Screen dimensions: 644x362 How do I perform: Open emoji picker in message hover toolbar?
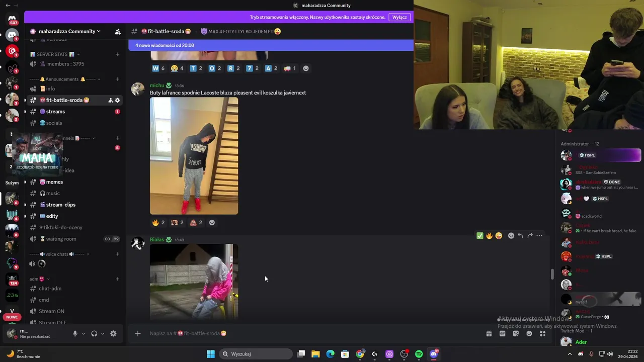[511, 235]
